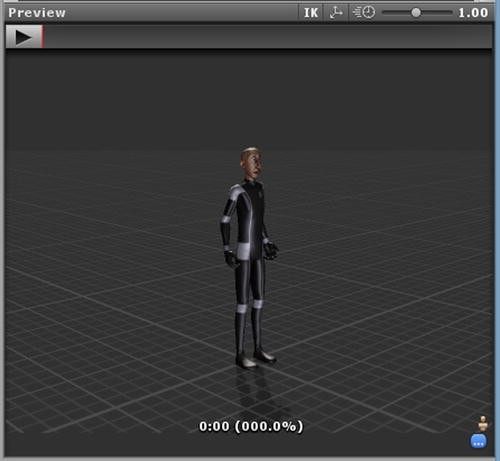Click the red timeline playhead marker

(x=43, y=37)
